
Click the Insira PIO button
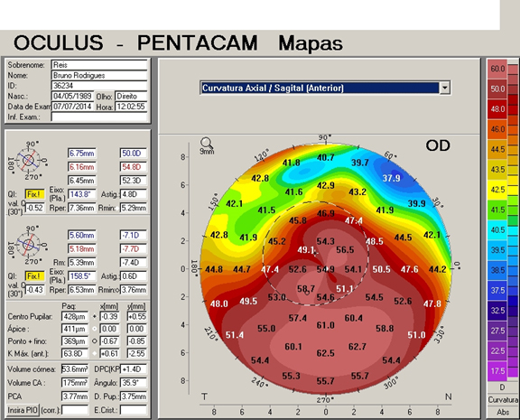point(23,410)
